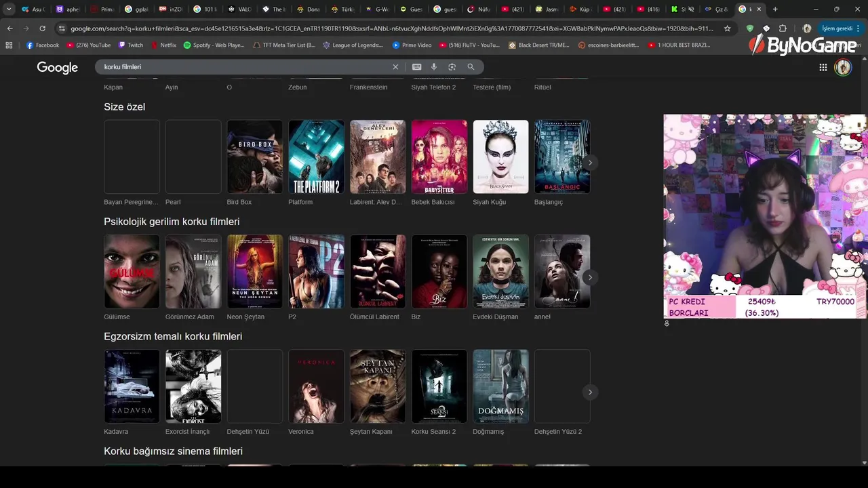The image size is (868, 488).
Task: Open the Bird Box movie poster
Action: [254, 157]
